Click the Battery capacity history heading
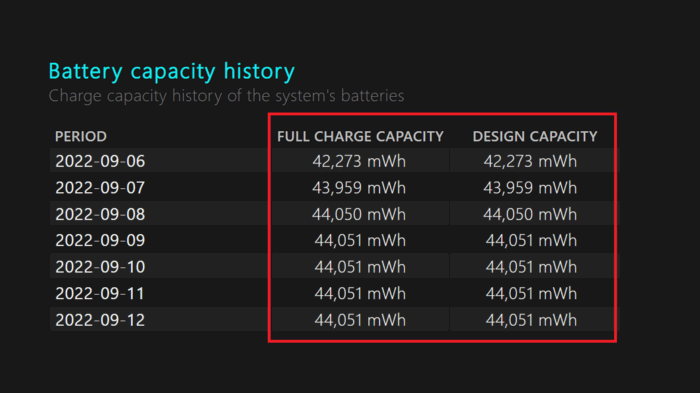Viewport: 700px width, 393px height. [171, 71]
